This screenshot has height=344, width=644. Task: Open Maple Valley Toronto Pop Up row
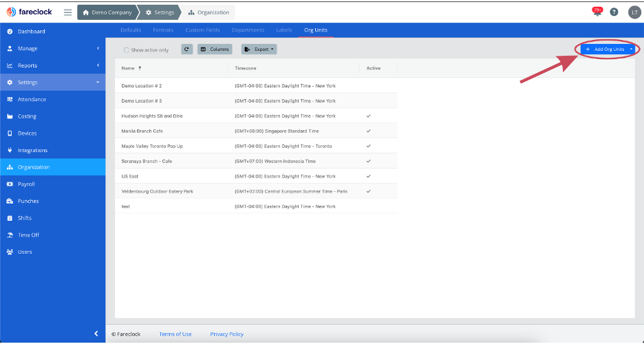256,146
